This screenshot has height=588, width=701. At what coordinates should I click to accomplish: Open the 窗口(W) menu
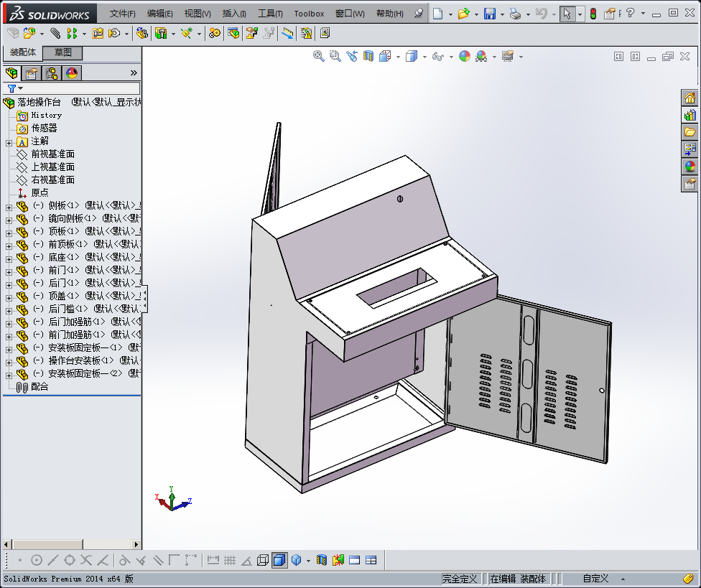[350, 14]
